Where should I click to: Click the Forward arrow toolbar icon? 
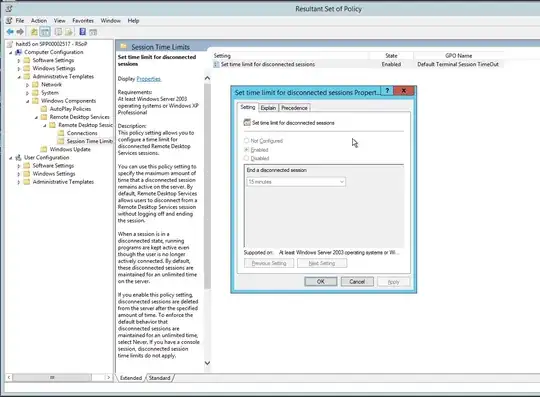coord(20,32)
